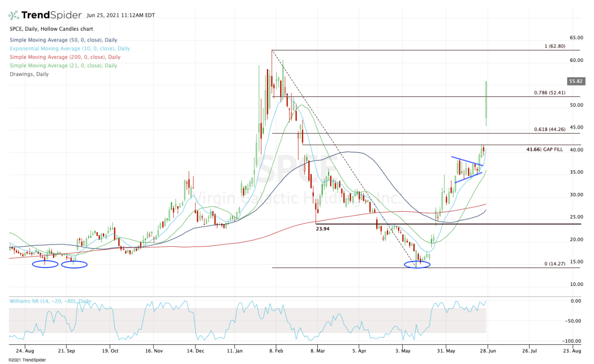
Task: Click the '23.94' support level label
Action: (323, 229)
